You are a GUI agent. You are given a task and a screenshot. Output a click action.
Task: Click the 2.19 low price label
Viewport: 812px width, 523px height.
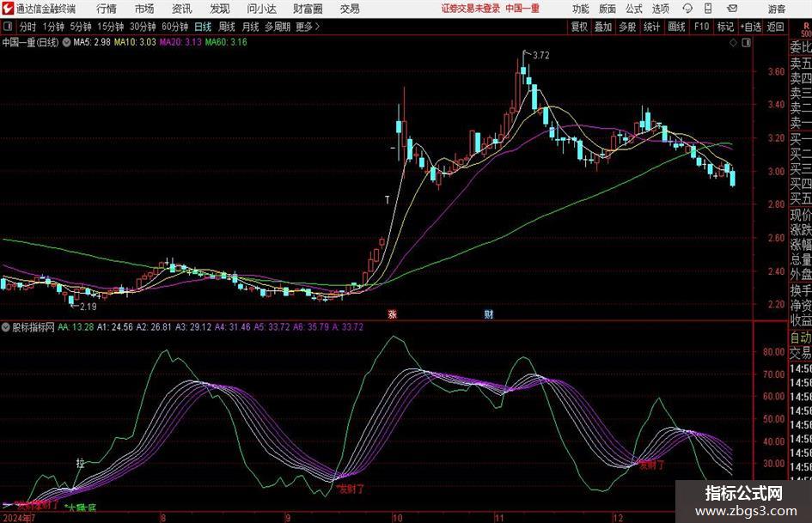click(88, 307)
